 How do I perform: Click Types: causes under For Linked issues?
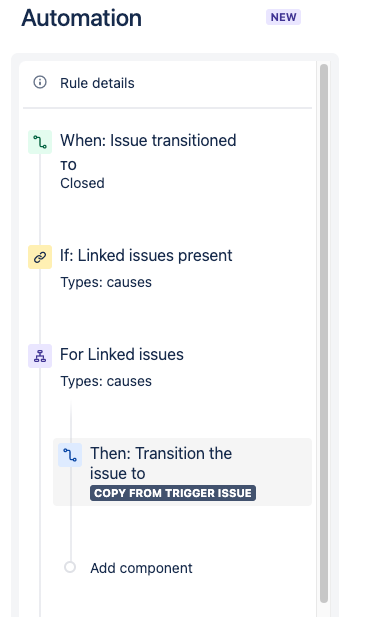coord(106,381)
